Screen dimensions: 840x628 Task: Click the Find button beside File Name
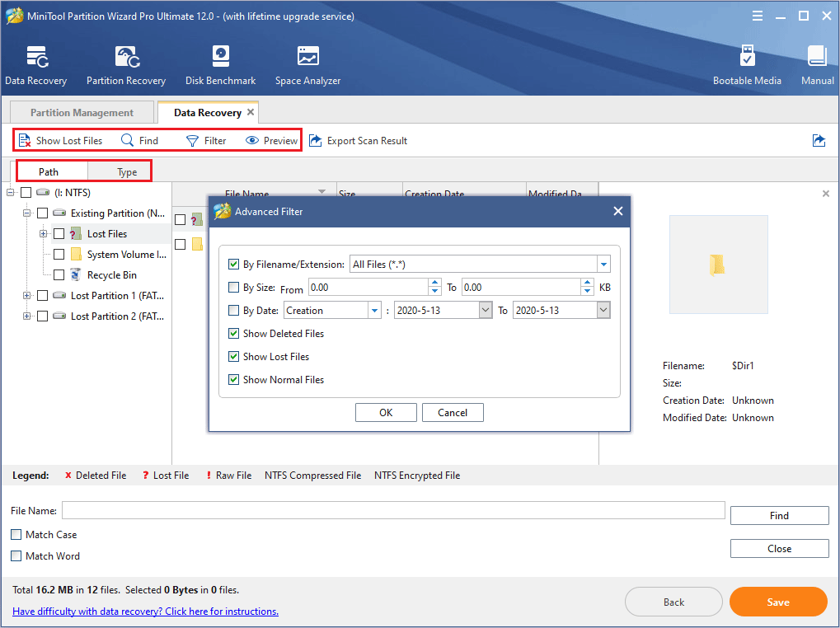[x=780, y=516]
